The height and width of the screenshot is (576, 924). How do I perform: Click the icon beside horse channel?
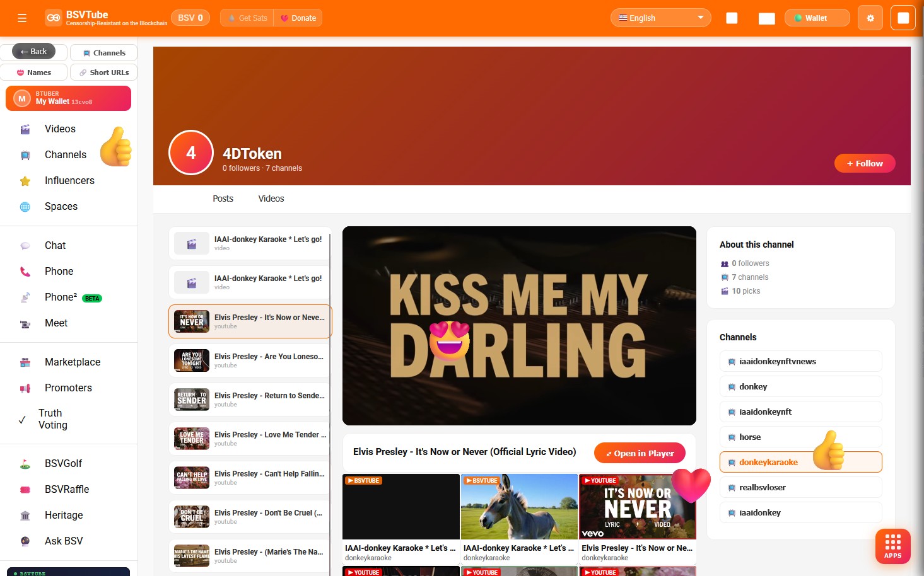pos(732,437)
